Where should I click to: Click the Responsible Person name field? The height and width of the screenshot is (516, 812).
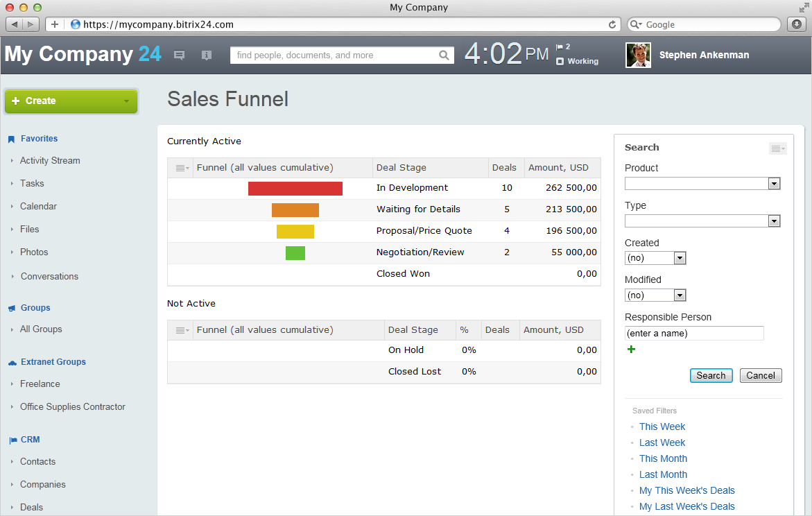coord(694,333)
